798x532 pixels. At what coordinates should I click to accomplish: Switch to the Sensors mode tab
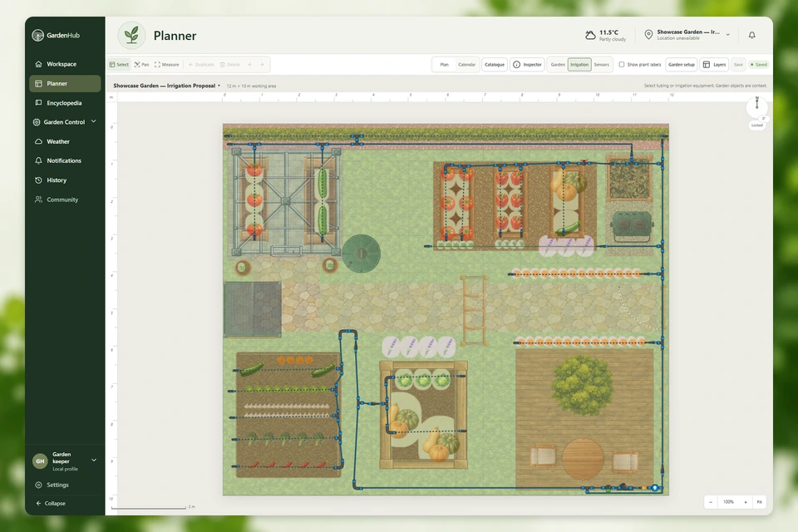tap(602, 65)
